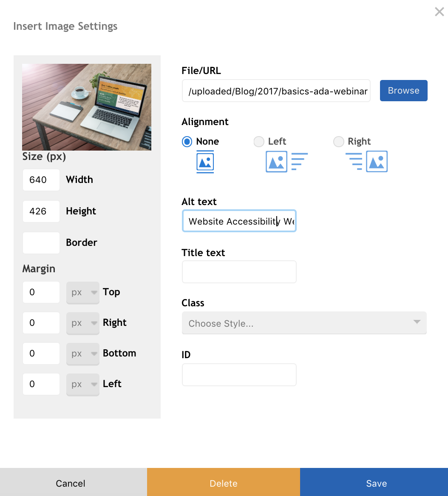Delete the inserted image
This screenshot has width=448, height=496.
pyautogui.click(x=223, y=483)
